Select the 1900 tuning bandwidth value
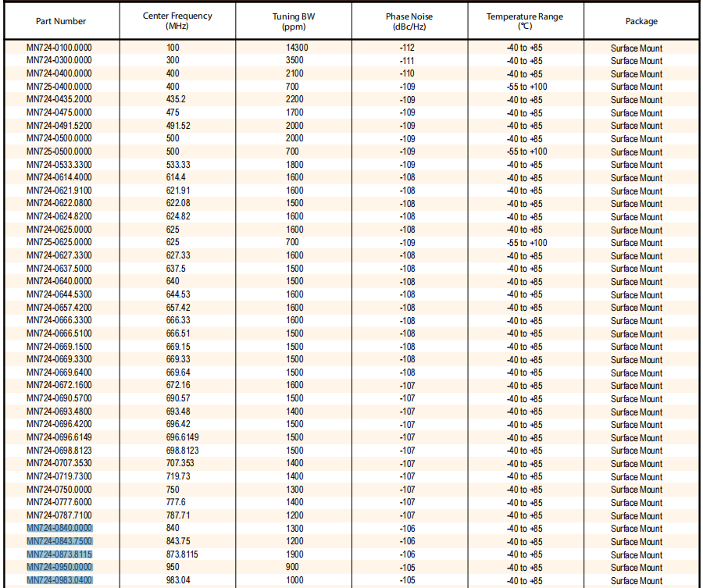Screen dimensions: 703x588 (294, 554)
